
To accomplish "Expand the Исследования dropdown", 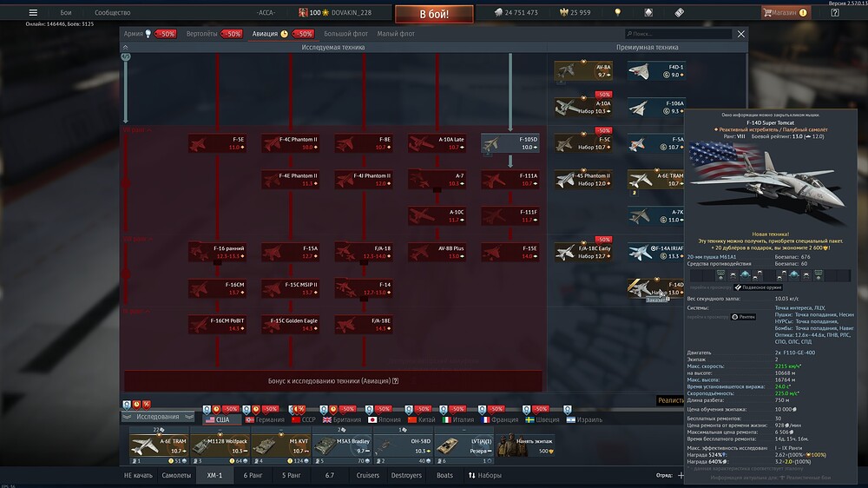I will [x=158, y=417].
